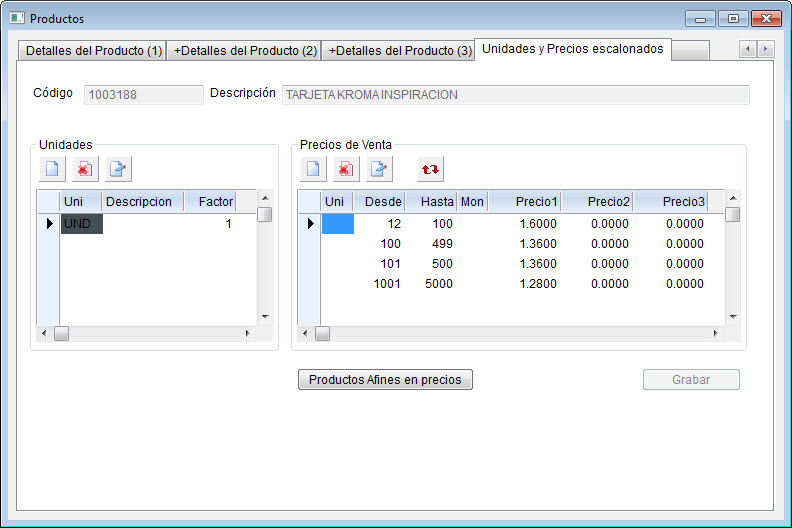
Task: Click Código field showing 1003188
Action: pyautogui.click(x=144, y=95)
